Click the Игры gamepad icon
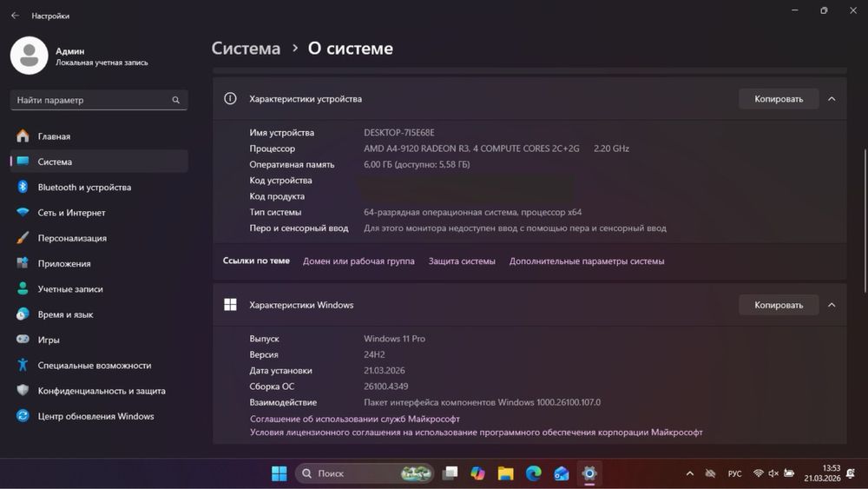The height and width of the screenshot is (489, 868). point(23,339)
